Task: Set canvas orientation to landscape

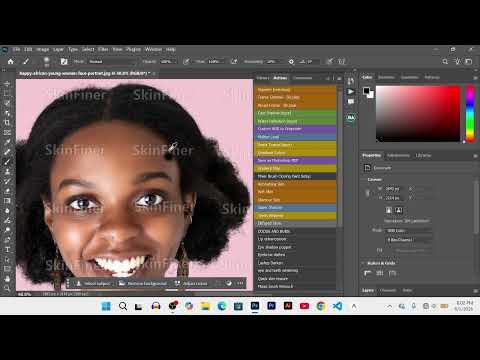Action: 399,210
